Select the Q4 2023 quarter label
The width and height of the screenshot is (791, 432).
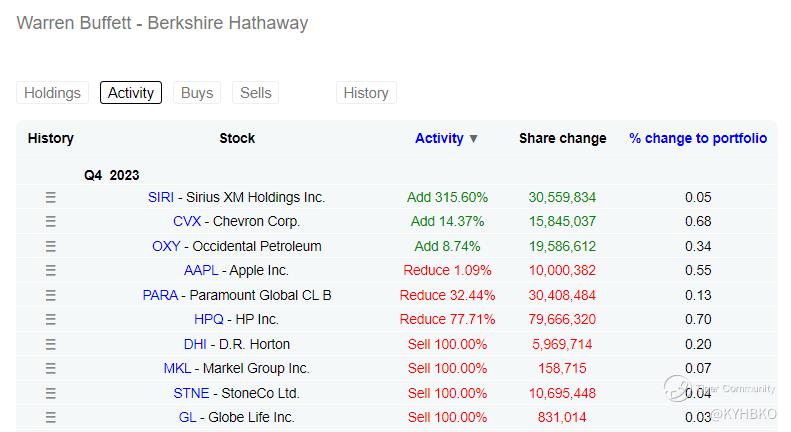[111, 176]
